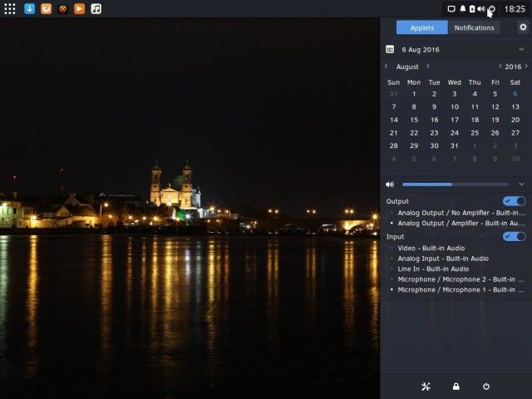
Task: Switch to the Notifications tab
Action: click(474, 27)
